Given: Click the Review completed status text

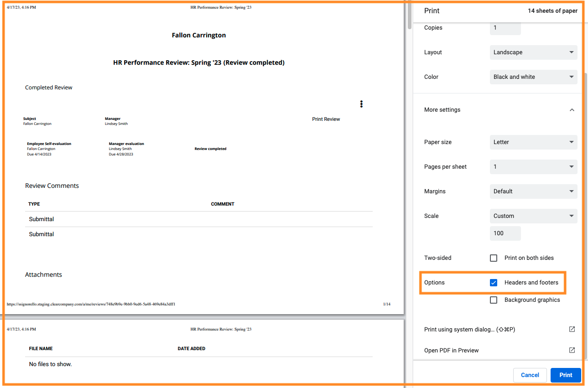Looking at the screenshot, I should pos(210,149).
